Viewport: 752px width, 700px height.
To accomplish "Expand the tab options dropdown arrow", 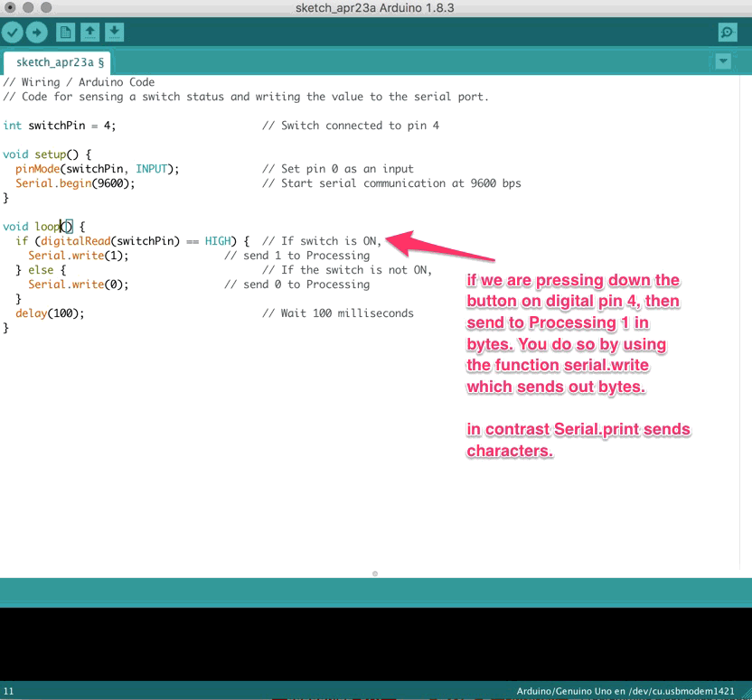I will click(x=723, y=61).
